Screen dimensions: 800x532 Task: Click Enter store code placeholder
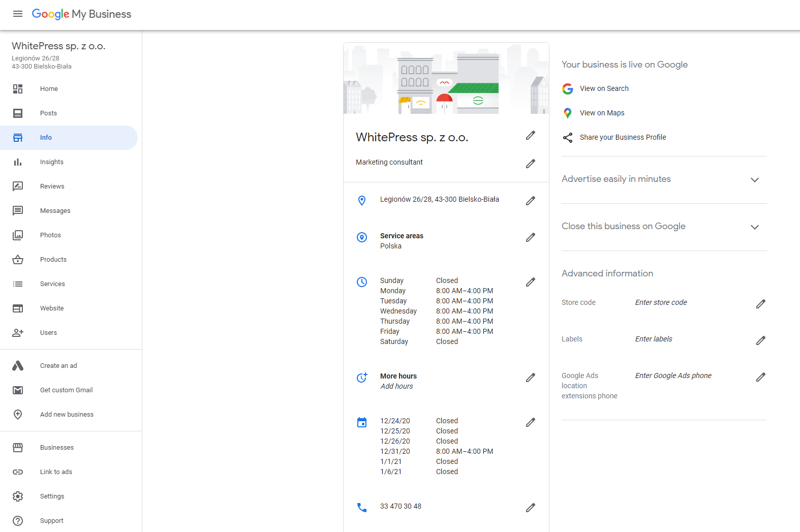pyautogui.click(x=661, y=302)
